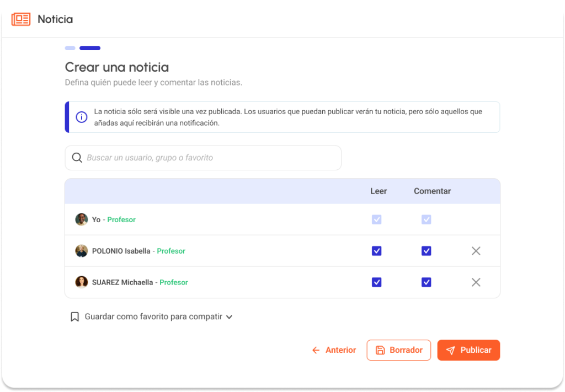Remove SUAREZ Michaella using the X icon
Viewport: 565px width, 392px height.
pyautogui.click(x=476, y=282)
